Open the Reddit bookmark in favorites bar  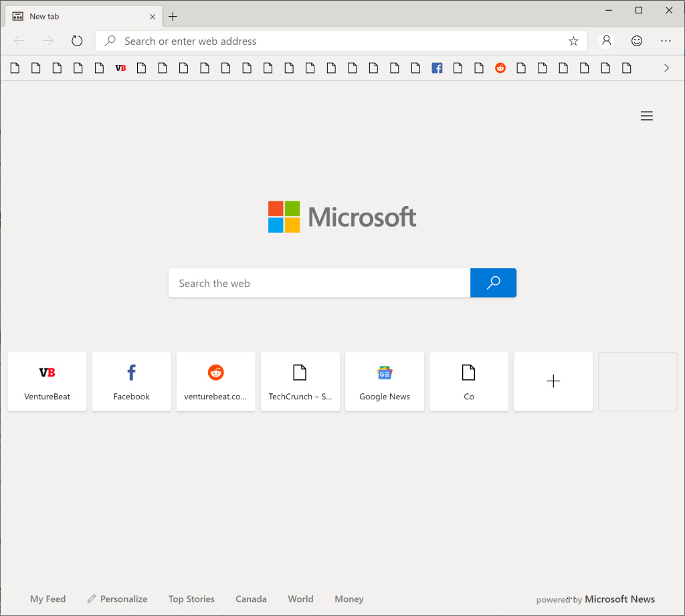click(x=500, y=68)
